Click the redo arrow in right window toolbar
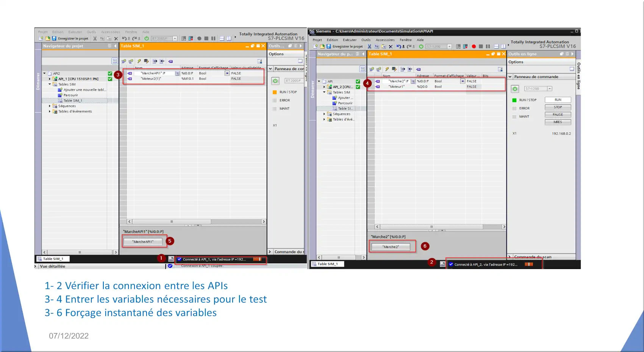The image size is (644, 352). coord(409,46)
